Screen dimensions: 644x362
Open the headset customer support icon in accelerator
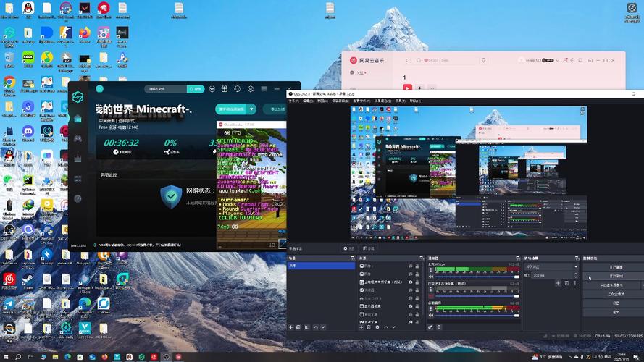(238, 88)
